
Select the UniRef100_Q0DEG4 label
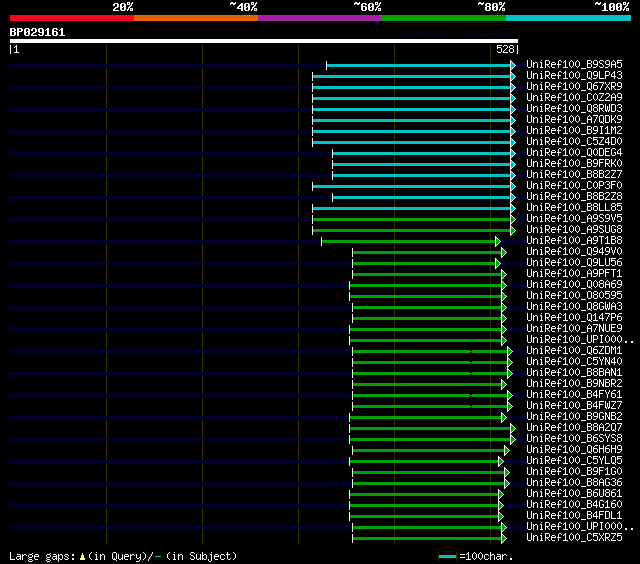click(x=574, y=153)
